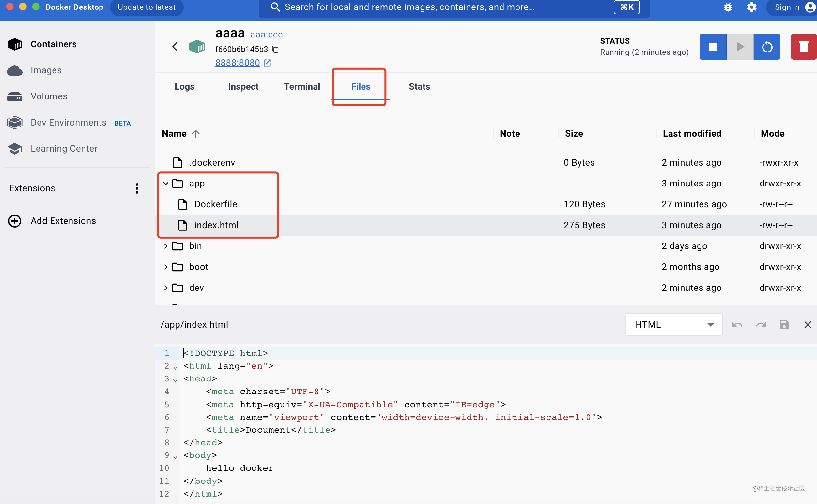Restart the container with the restart icon
This screenshot has height=504, width=817.
pyautogui.click(x=767, y=47)
